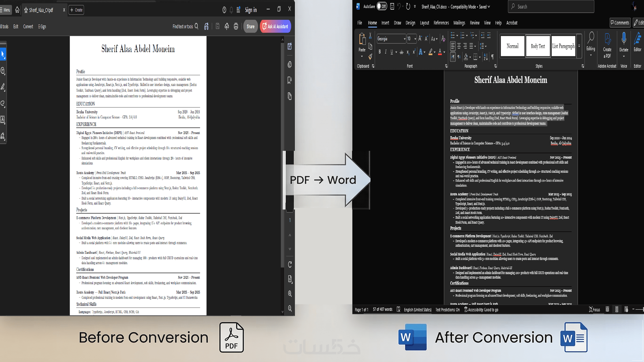Open the font size dropdown
Image resolution: width=644 pixels, height=362 pixels.
415,39
